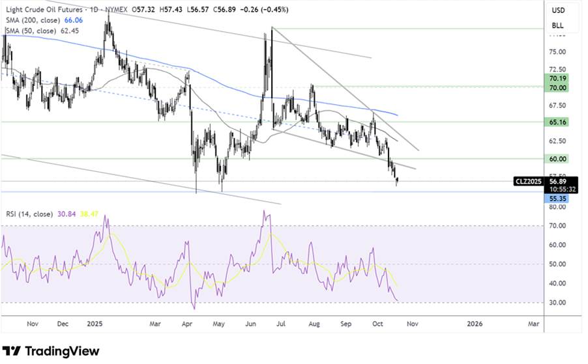Click the 2025 marker on time axis

tap(95, 324)
